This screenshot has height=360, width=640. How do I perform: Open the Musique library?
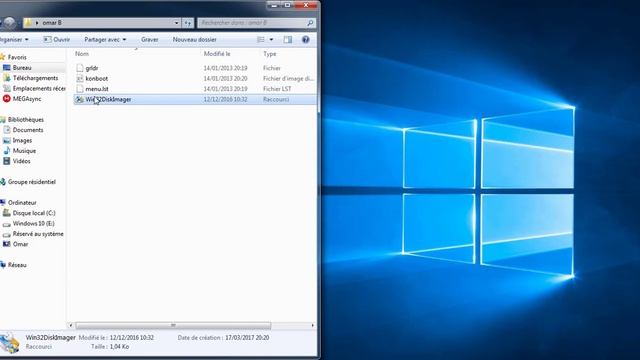24,151
